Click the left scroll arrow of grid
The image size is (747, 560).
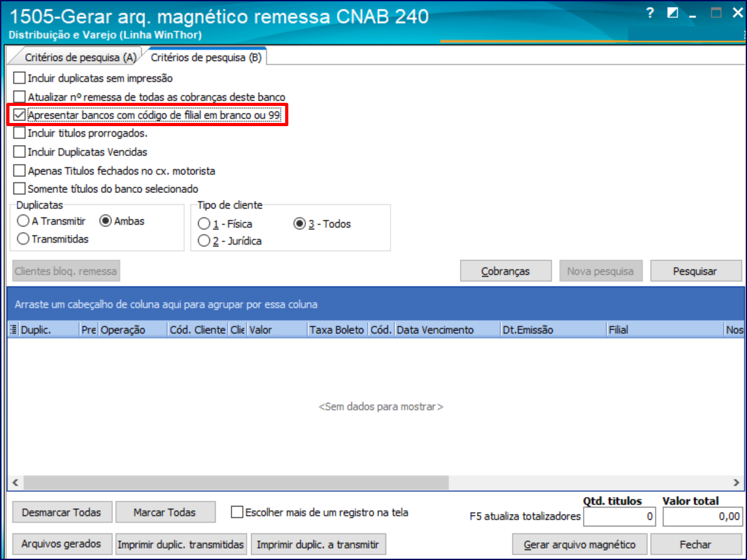coord(16,482)
